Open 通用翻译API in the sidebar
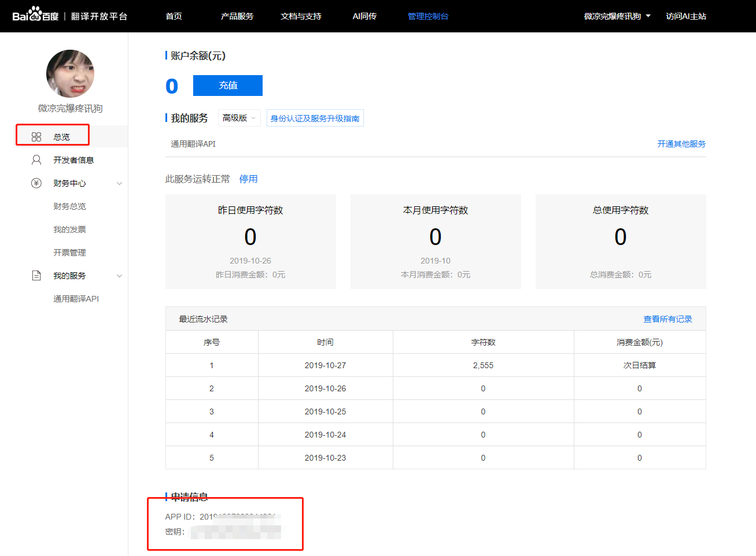 pos(76,299)
